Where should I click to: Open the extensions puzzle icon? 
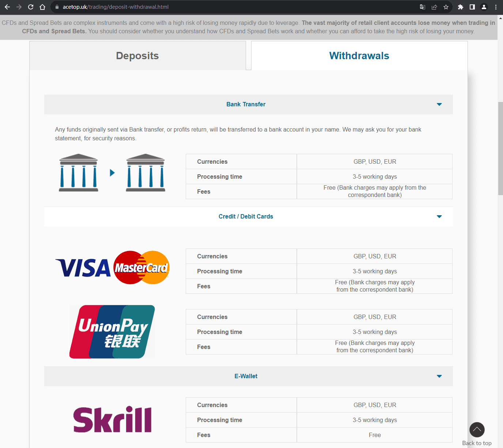461,7
